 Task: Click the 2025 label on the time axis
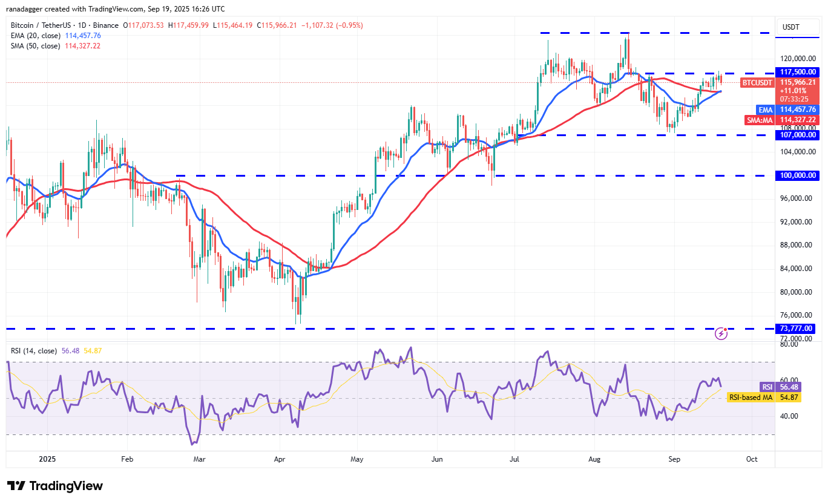47,459
